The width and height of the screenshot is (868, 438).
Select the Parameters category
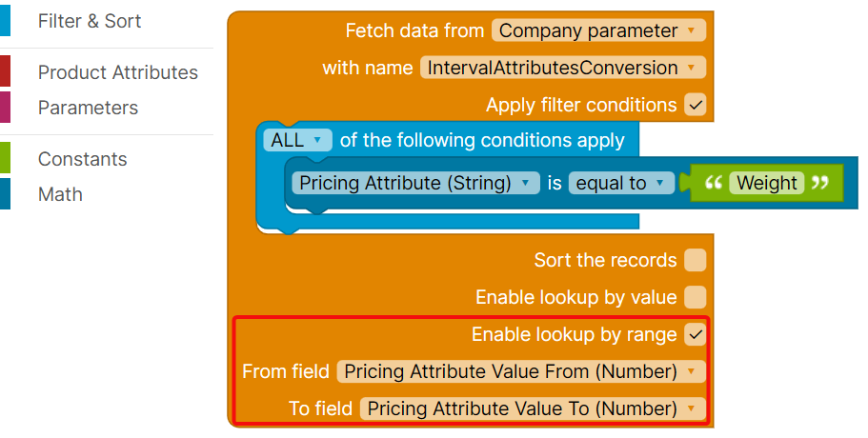click(88, 108)
